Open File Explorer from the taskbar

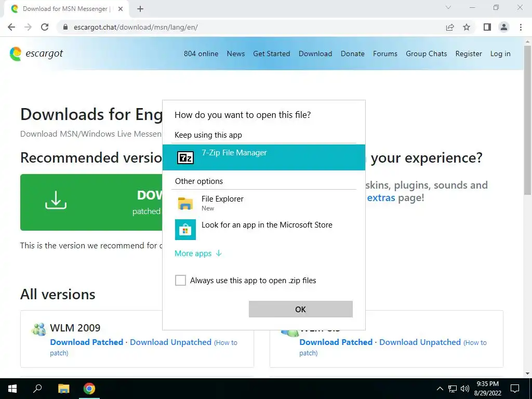pyautogui.click(x=63, y=389)
